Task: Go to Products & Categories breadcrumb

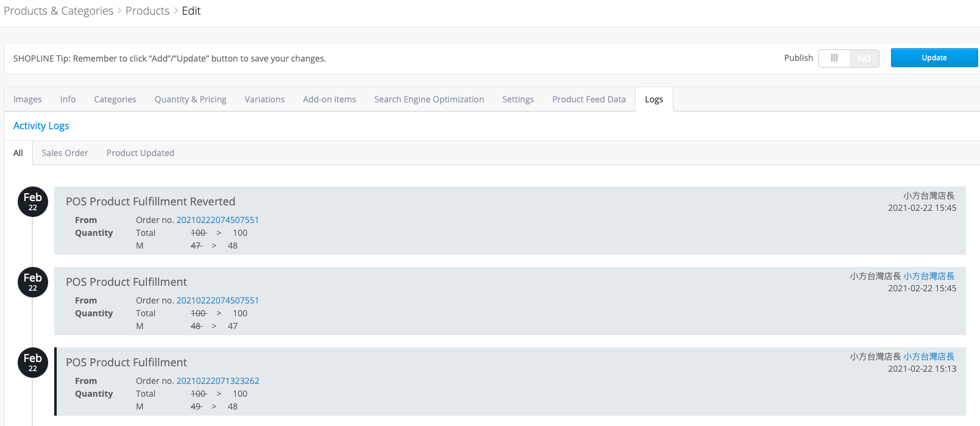Action: point(59,11)
